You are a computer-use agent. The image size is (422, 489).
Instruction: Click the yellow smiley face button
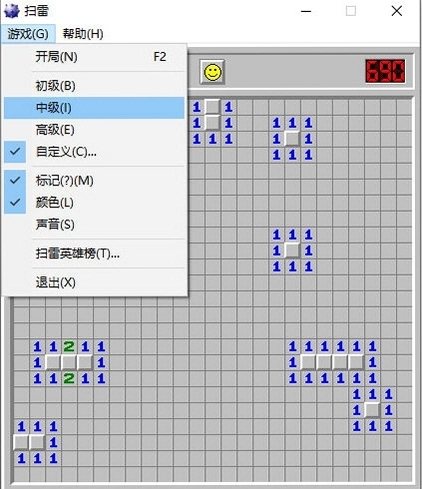pos(212,72)
